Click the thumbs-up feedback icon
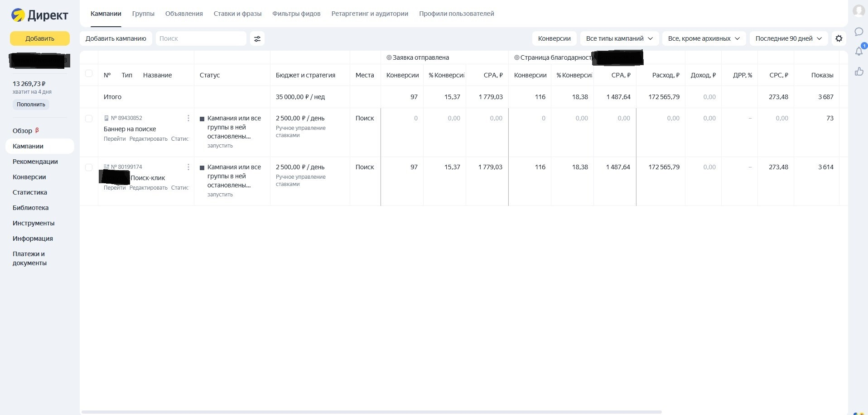Image resolution: width=868 pixels, height=415 pixels. coord(858,72)
